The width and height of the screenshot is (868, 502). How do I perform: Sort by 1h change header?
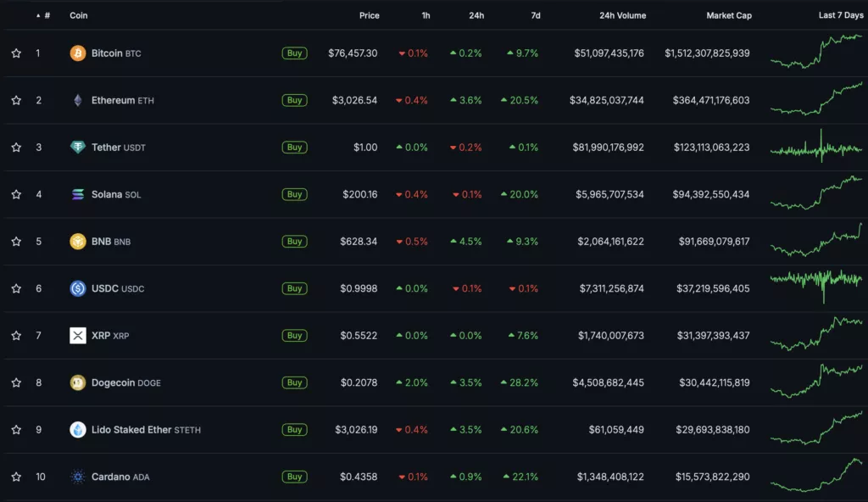click(426, 15)
